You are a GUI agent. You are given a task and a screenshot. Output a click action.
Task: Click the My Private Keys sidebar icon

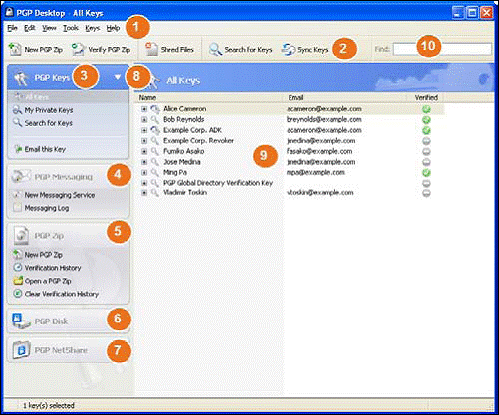point(17,110)
